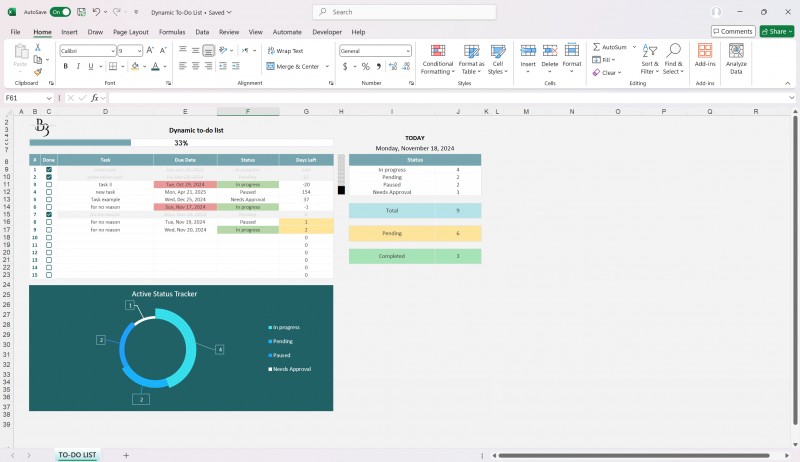Click the Fill Color paint bucket
The width and height of the screenshot is (800, 462).
(135, 66)
